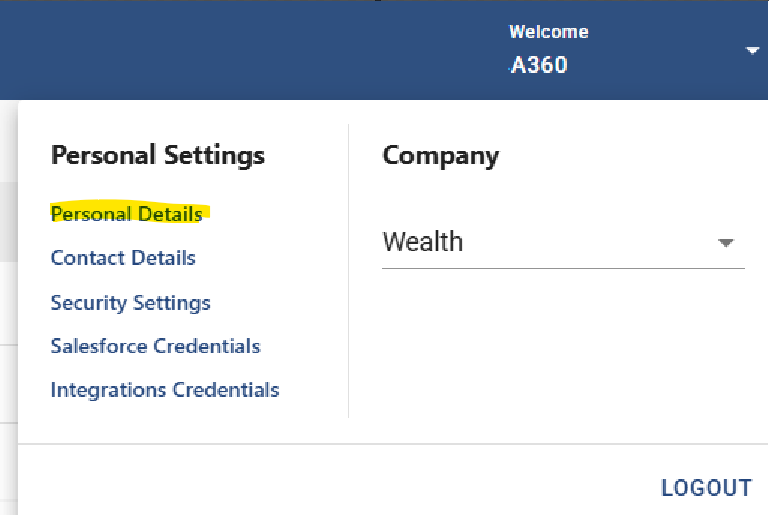Click the Personal Settings heading
Image resolution: width=769 pixels, height=515 pixels.
pyautogui.click(x=158, y=155)
